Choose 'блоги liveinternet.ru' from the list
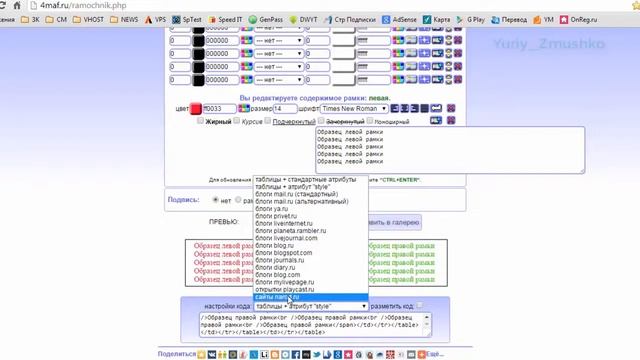 pos(311,224)
